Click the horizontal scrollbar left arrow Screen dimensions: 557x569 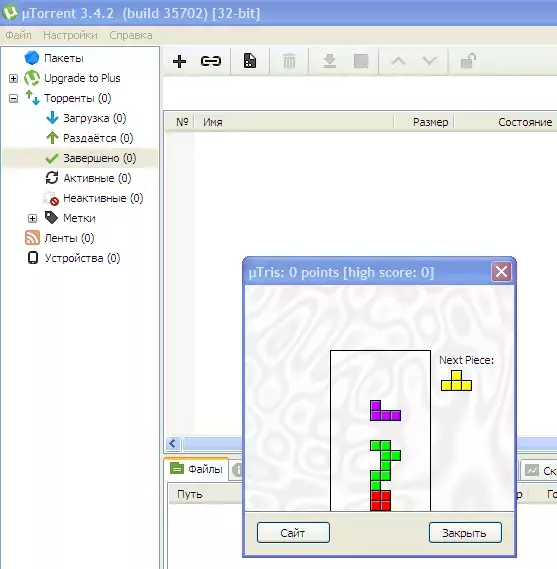coord(173,443)
